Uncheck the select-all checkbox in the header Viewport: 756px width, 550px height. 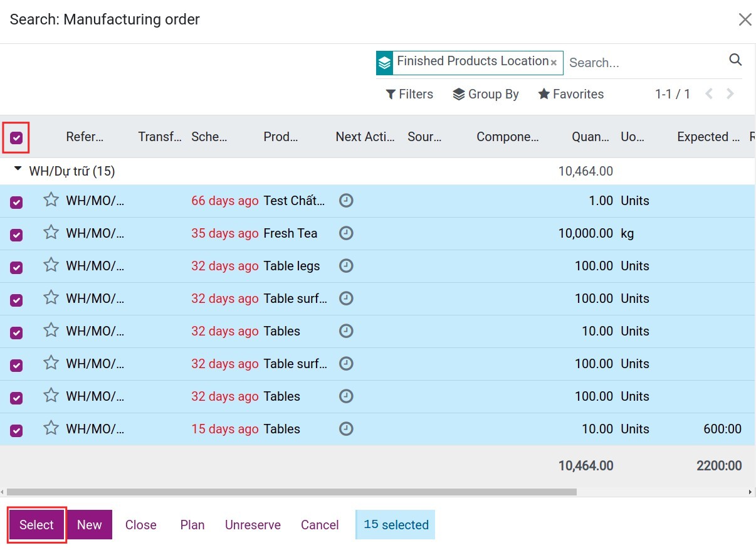tap(16, 136)
